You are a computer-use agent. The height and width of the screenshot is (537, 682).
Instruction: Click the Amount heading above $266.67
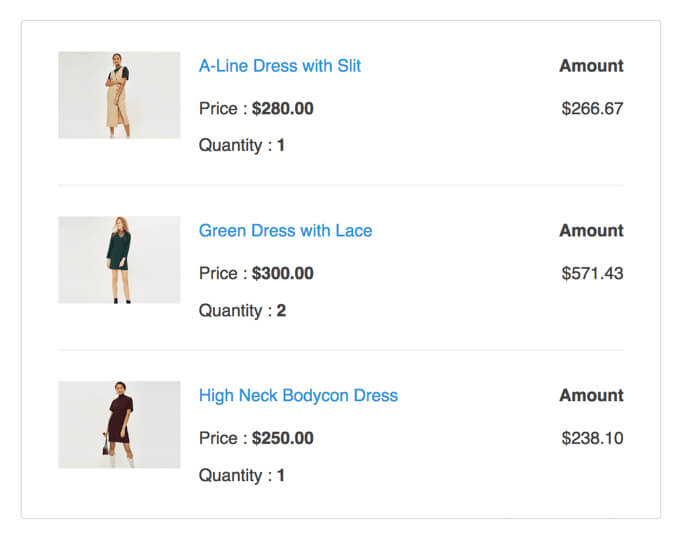591,66
